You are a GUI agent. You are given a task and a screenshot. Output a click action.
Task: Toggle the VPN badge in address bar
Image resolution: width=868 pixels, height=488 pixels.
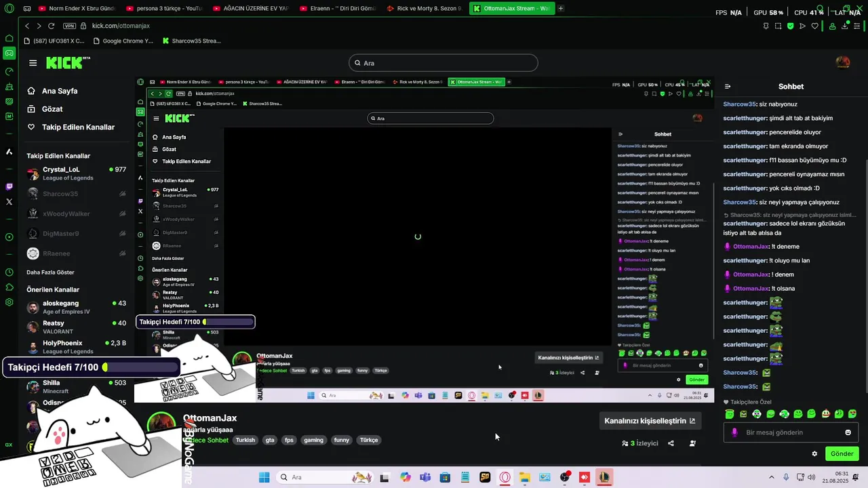point(69,26)
